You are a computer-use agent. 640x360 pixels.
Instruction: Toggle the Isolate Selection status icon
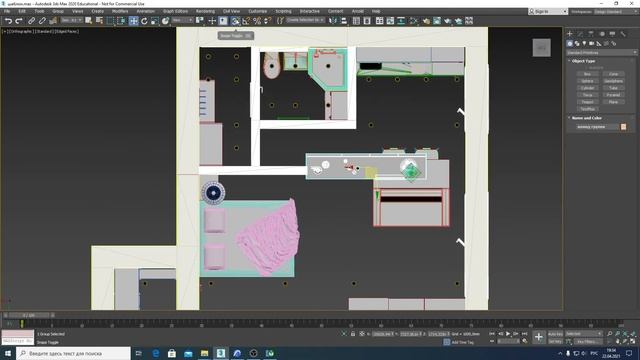tap(344, 334)
